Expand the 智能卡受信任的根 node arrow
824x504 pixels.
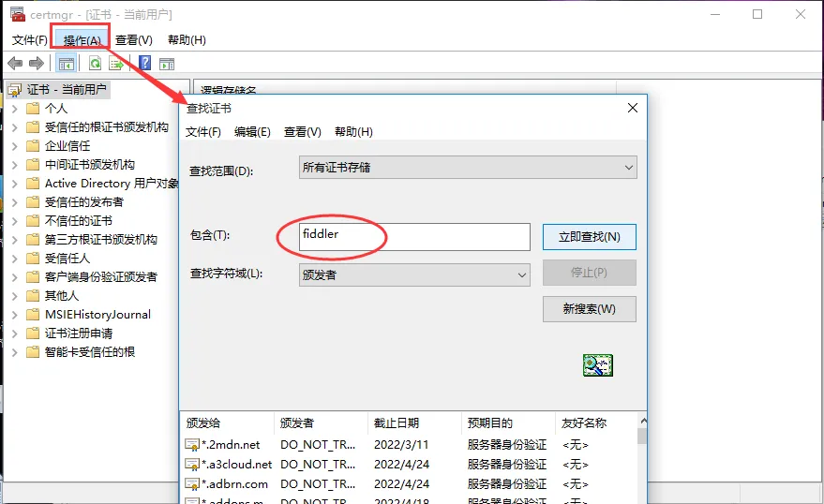(x=15, y=352)
